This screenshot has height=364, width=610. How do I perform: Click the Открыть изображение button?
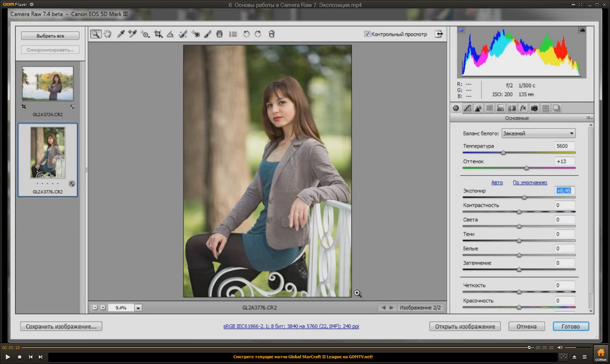tap(465, 326)
